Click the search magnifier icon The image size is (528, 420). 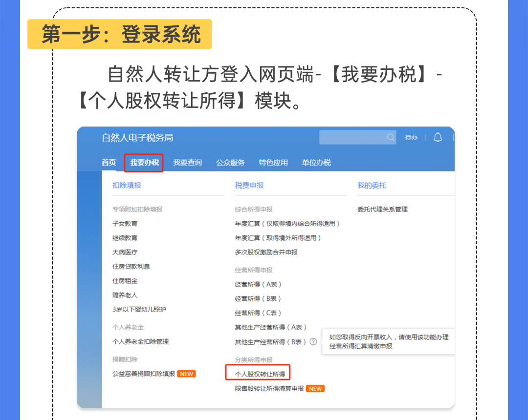click(391, 137)
